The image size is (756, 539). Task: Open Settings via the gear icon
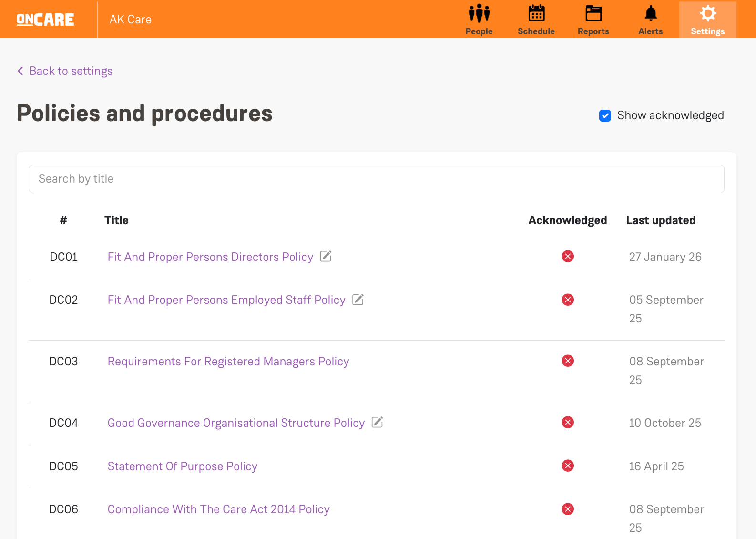(707, 14)
